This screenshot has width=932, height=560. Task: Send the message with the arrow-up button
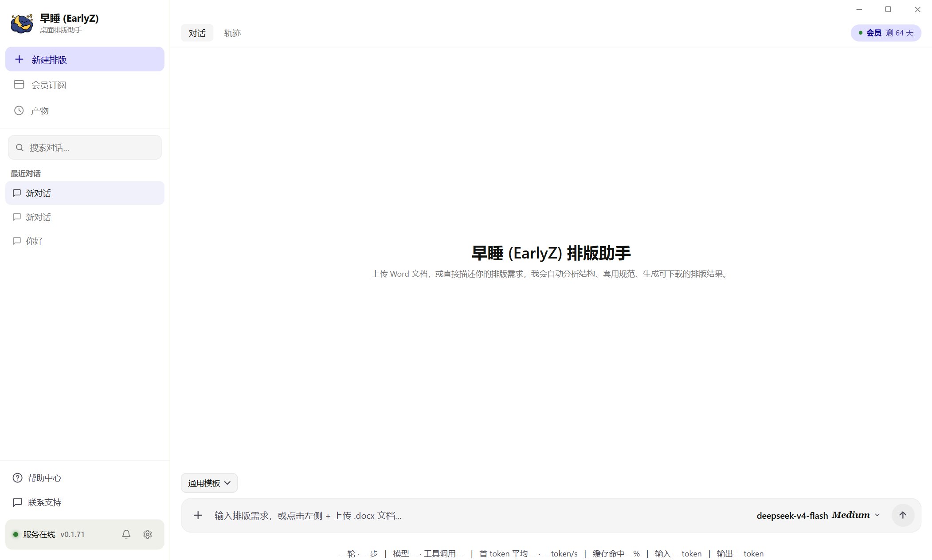pyautogui.click(x=903, y=515)
